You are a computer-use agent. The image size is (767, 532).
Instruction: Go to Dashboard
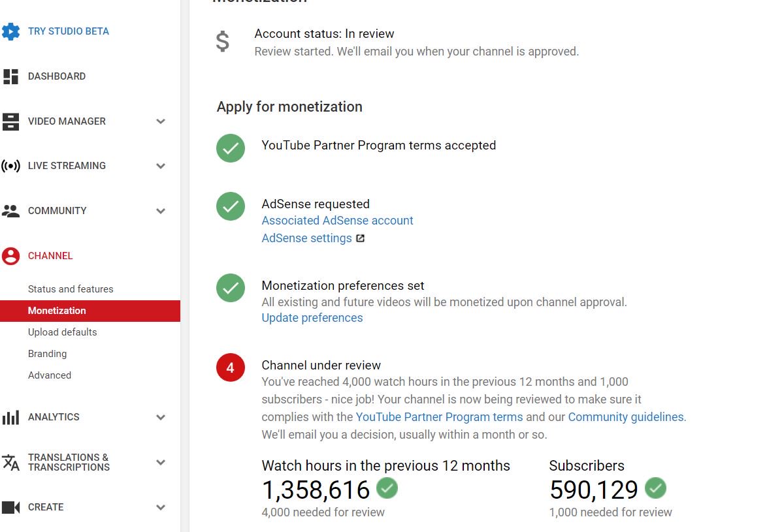click(57, 76)
